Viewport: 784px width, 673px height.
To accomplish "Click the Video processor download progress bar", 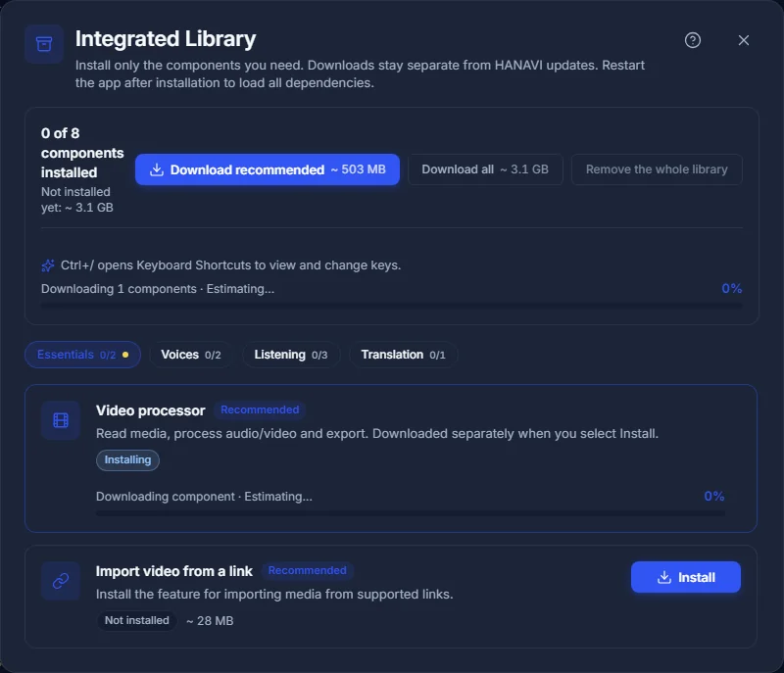I will point(410,513).
